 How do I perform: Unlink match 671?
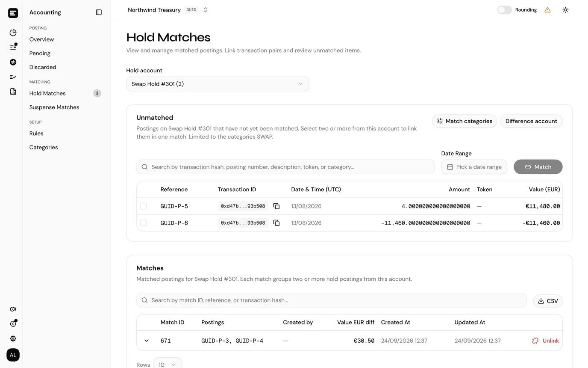point(545,341)
